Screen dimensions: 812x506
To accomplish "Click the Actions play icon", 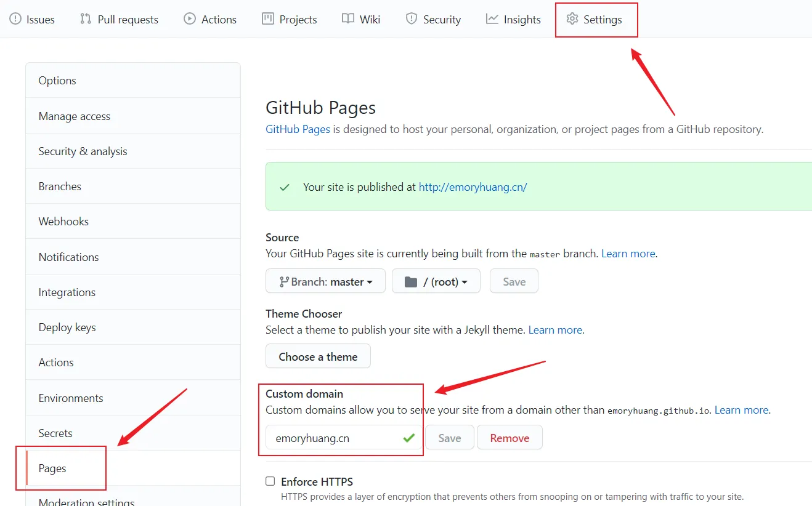I will coord(190,19).
